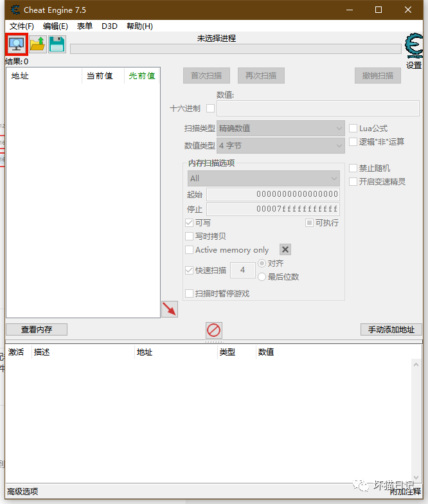This screenshot has height=504, width=428.
Task: Check the 禁止随机 option
Action: [353, 168]
